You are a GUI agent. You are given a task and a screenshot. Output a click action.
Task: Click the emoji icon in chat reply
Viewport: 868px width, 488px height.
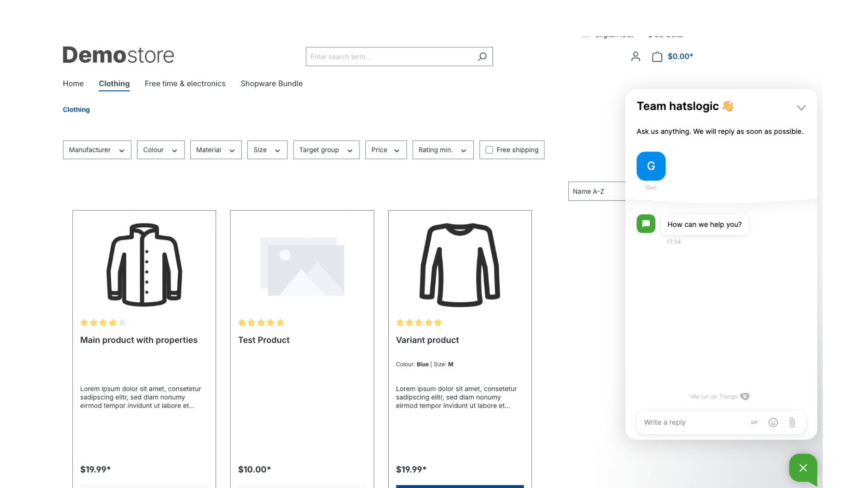coord(773,422)
